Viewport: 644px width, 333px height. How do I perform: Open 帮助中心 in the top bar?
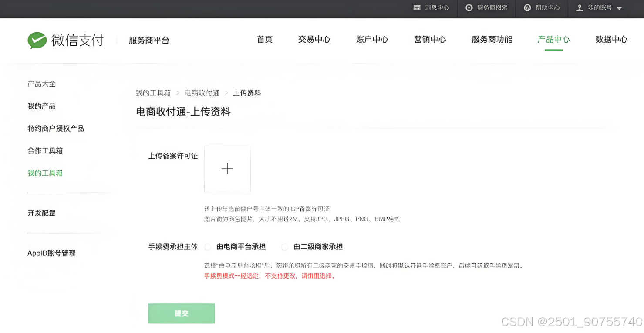tap(548, 8)
